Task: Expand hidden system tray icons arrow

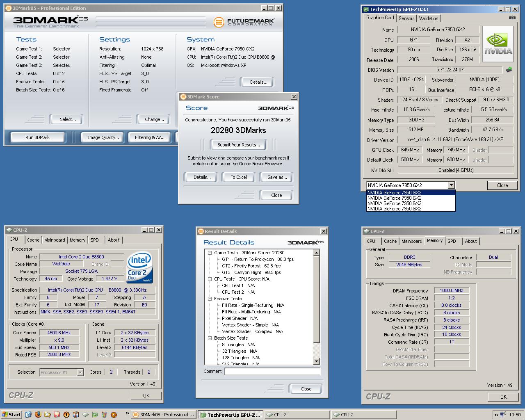Action: [x=497, y=415]
